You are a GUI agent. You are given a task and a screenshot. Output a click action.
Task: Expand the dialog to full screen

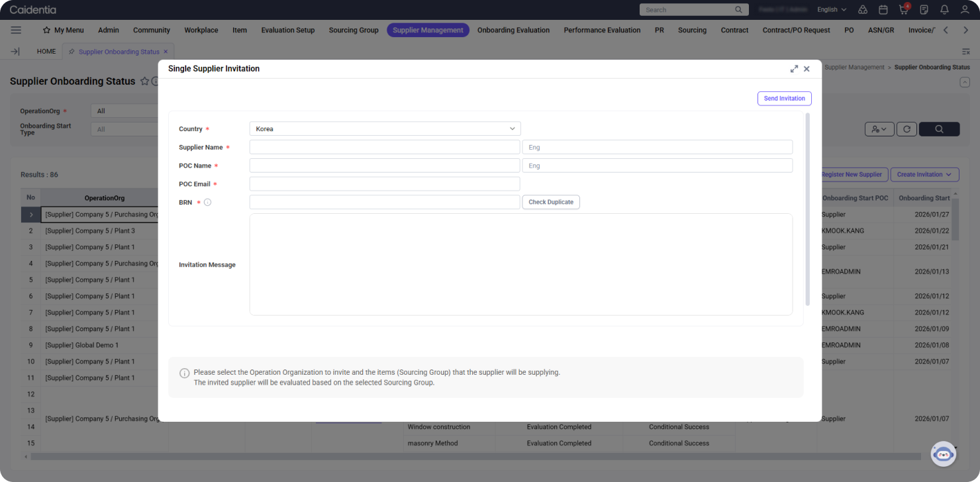pos(794,69)
